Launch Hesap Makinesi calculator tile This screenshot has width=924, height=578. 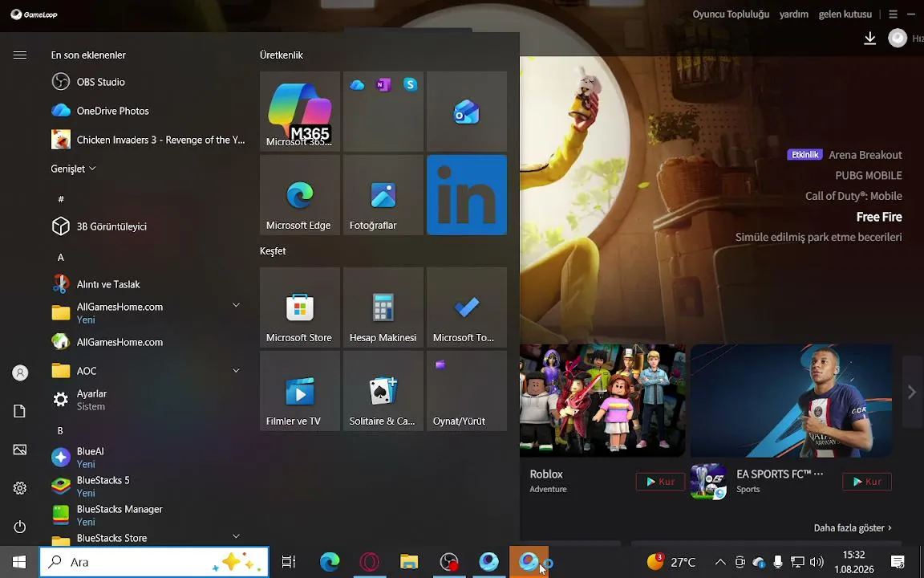click(383, 307)
